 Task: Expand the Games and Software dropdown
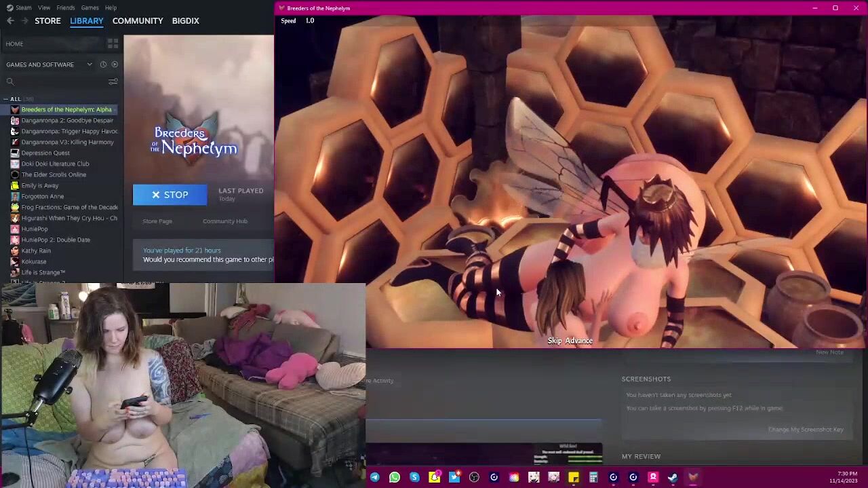(89, 64)
